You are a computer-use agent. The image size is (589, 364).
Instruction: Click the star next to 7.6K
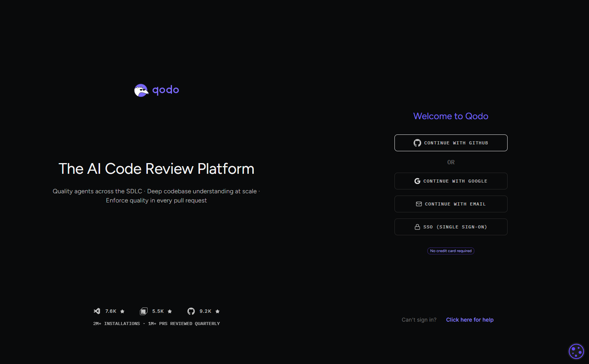(122, 311)
